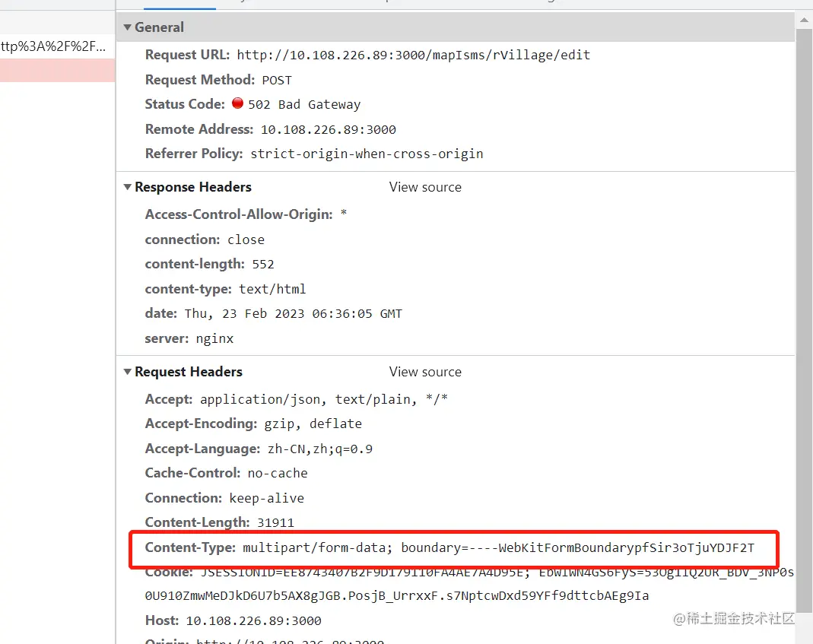
Task: Click the Request URL label
Action: pyautogui.click(x=187, y=55)
